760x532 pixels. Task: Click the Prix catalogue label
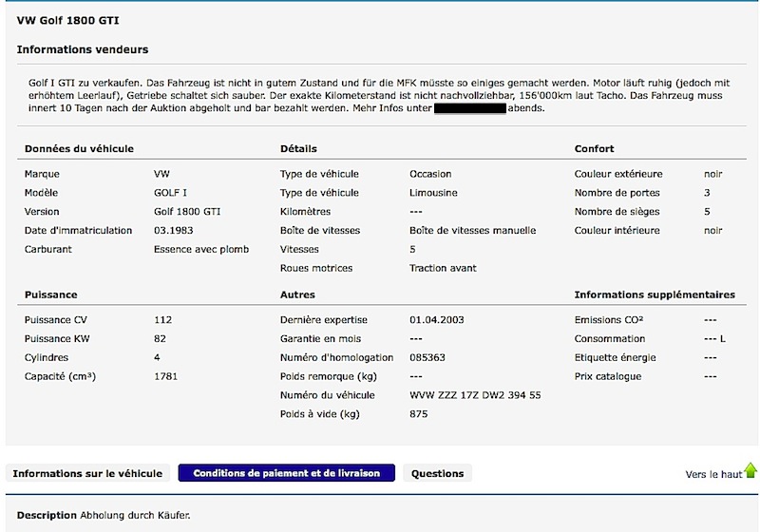click(608, 376)
